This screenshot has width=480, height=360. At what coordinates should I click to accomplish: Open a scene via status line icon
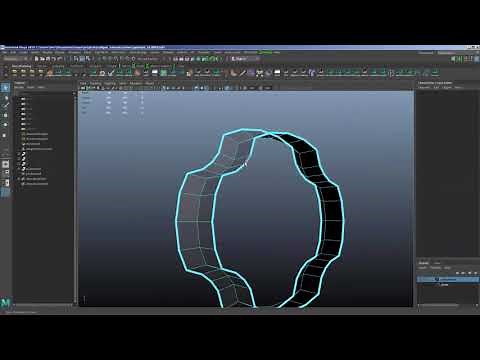(42, 59)
